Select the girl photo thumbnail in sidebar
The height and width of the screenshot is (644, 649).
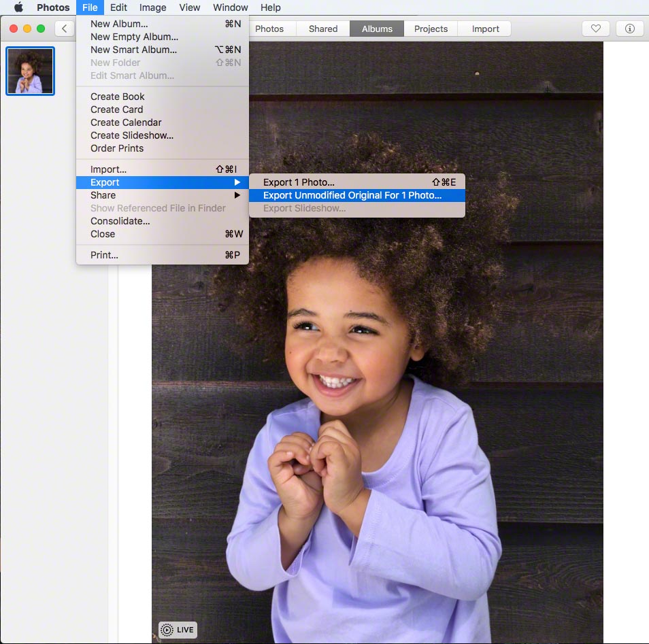click(x=30, y=71)
